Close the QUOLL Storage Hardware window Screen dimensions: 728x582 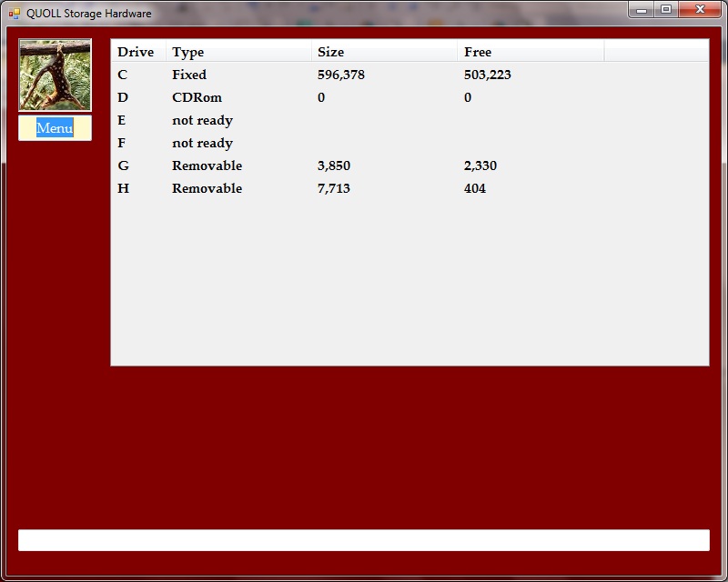coord(700,10)
